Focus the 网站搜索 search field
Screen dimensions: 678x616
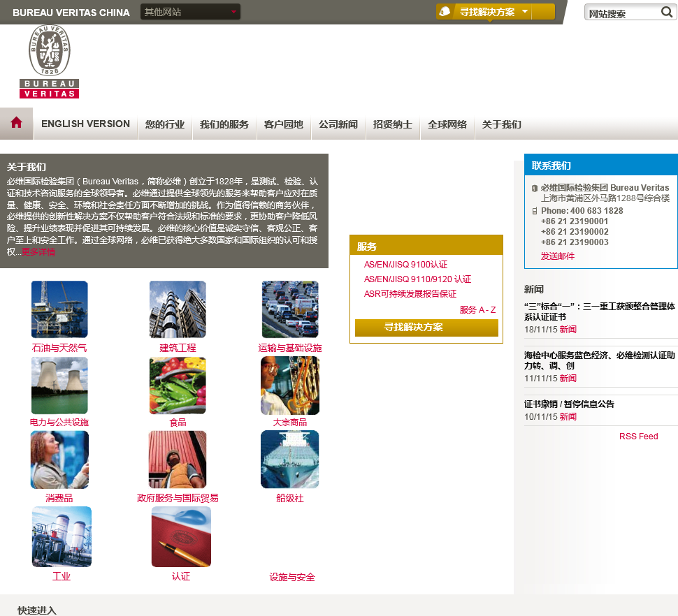tap(623, 13)
